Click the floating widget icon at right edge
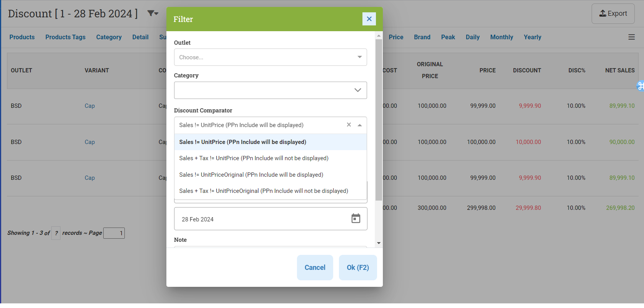This screenshot has height=308, width=644. pos(641,86)
